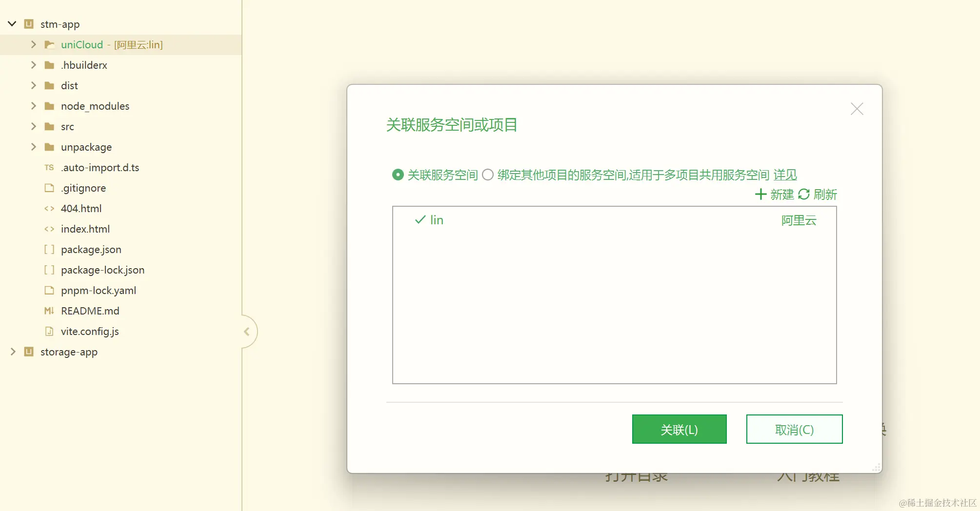Close the 关联服务空间或项目 dialog
The width and height of the screenshot is (980, 511).
pos(857,109)
